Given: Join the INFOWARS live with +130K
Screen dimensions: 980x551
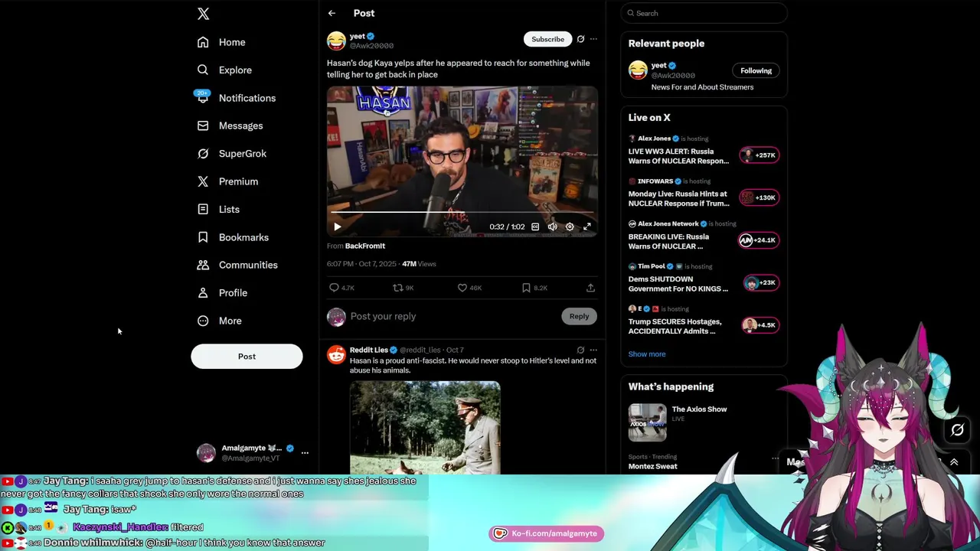Looking at the screenshot, I should point(759,197).
